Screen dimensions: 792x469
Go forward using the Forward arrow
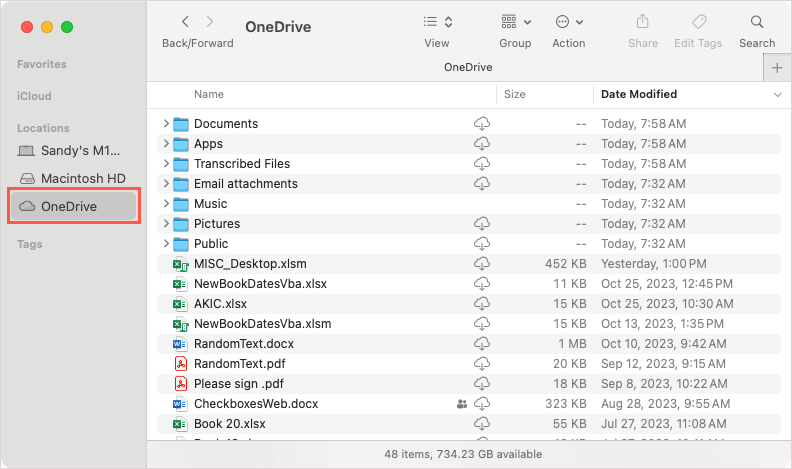(x=210, y=22)
